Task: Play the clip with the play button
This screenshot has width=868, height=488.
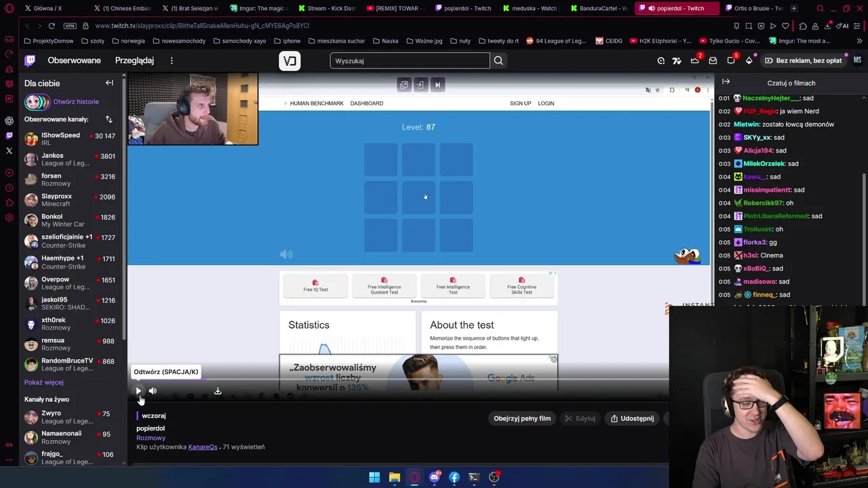Action: click(138, 391)
